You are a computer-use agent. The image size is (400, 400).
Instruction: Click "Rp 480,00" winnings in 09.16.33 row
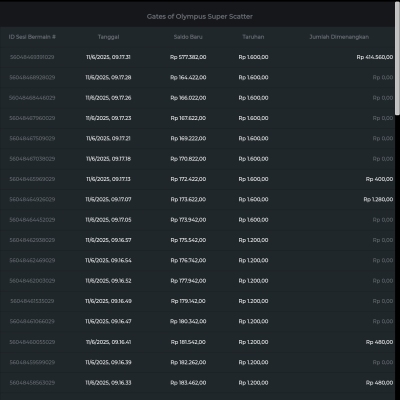point(379,383)
